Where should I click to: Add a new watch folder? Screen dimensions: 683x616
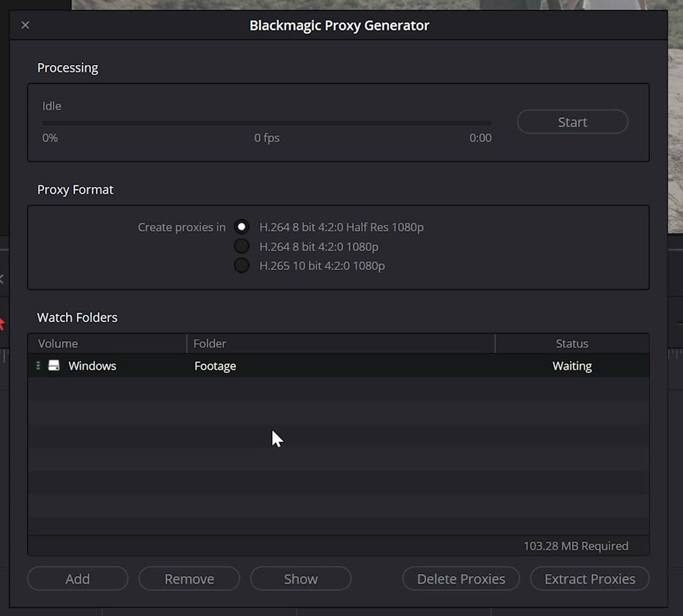click(78, 579)
